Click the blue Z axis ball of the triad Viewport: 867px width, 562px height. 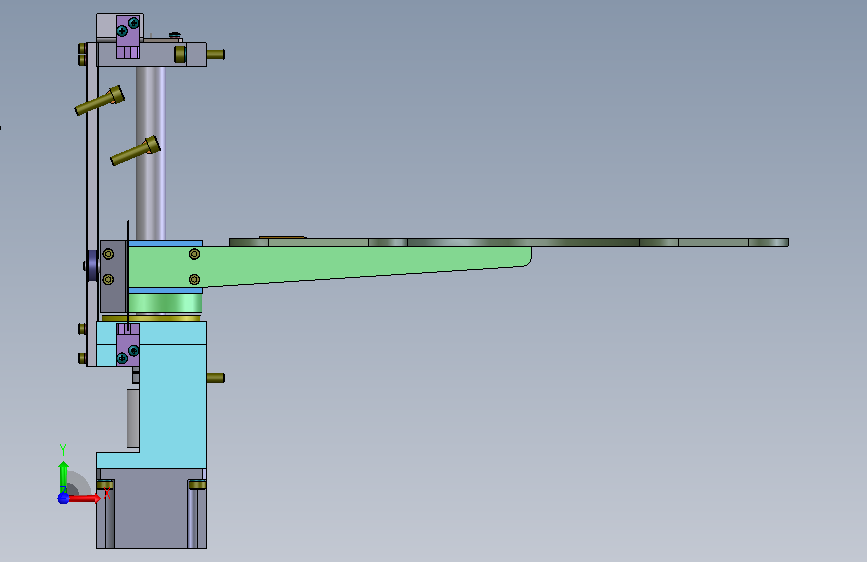pos(63,498)
